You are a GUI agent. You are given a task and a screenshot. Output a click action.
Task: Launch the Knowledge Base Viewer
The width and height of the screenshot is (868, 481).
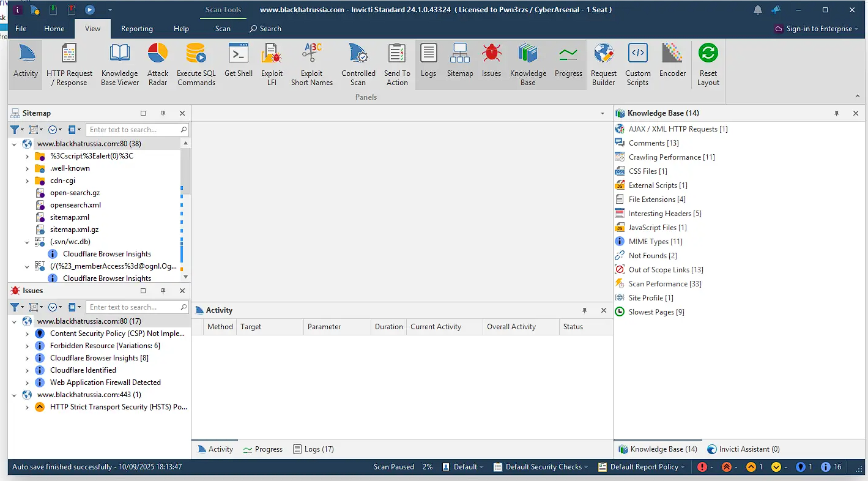click(120, 64)
